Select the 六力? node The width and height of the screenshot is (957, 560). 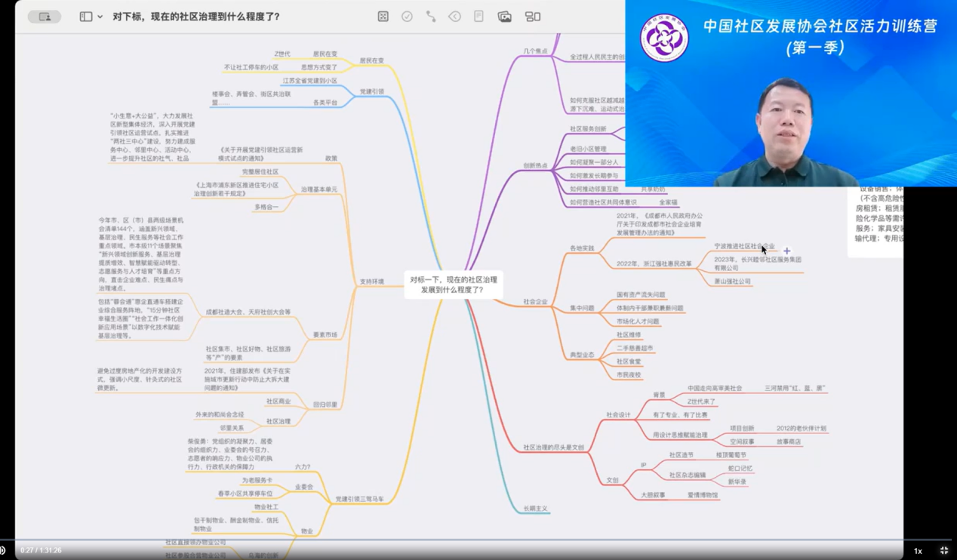coord(303,467)
